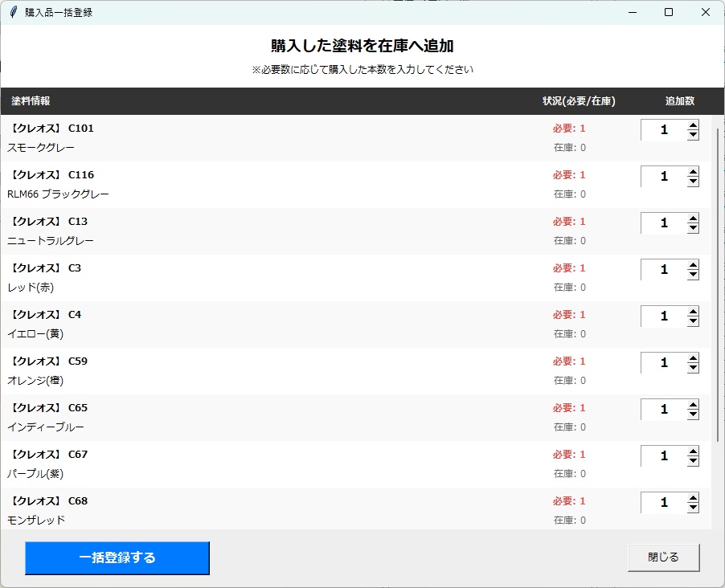Click the quantity input box for C3 レッド(赤)

[x=662, y=269]
